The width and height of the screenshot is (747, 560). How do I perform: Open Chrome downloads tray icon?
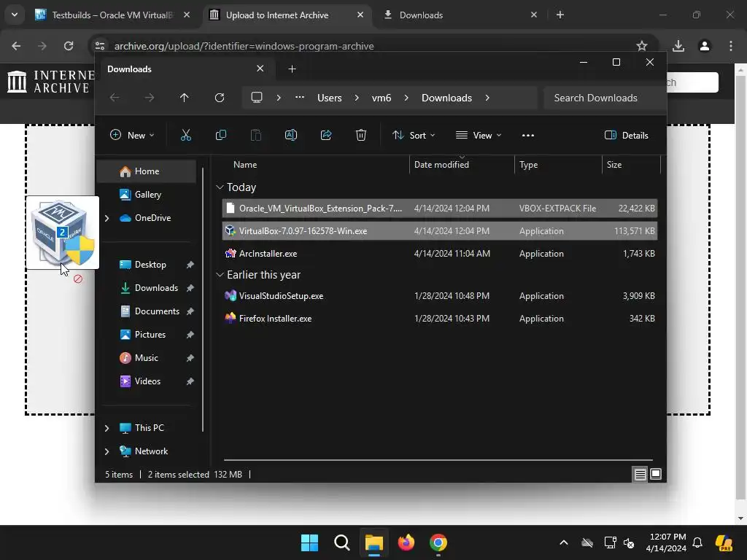tap(678, 46)
